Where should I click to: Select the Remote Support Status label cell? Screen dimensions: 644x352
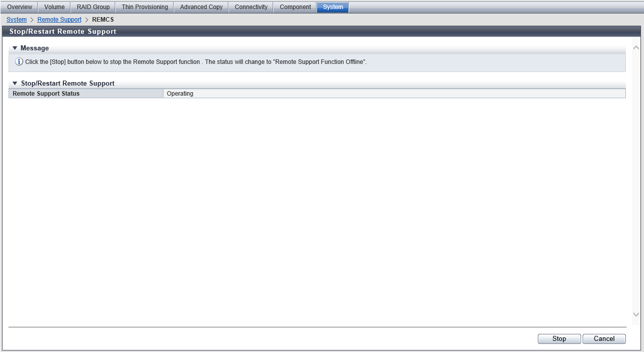pyautogui.click(x=86, y=94)
